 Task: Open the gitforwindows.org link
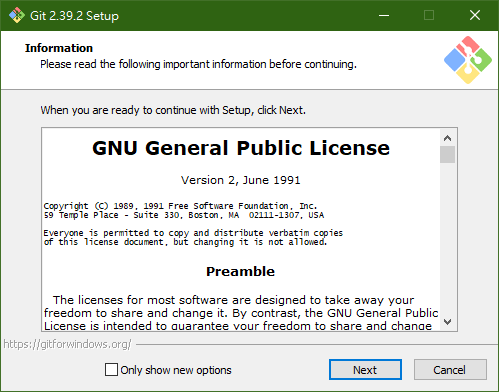pos(67,344)
